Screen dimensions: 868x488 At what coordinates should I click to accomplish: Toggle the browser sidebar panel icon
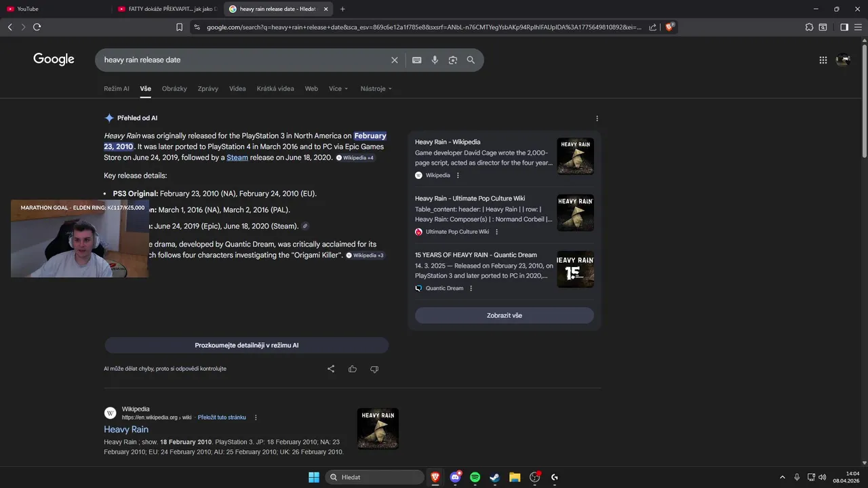pos(844,27)
